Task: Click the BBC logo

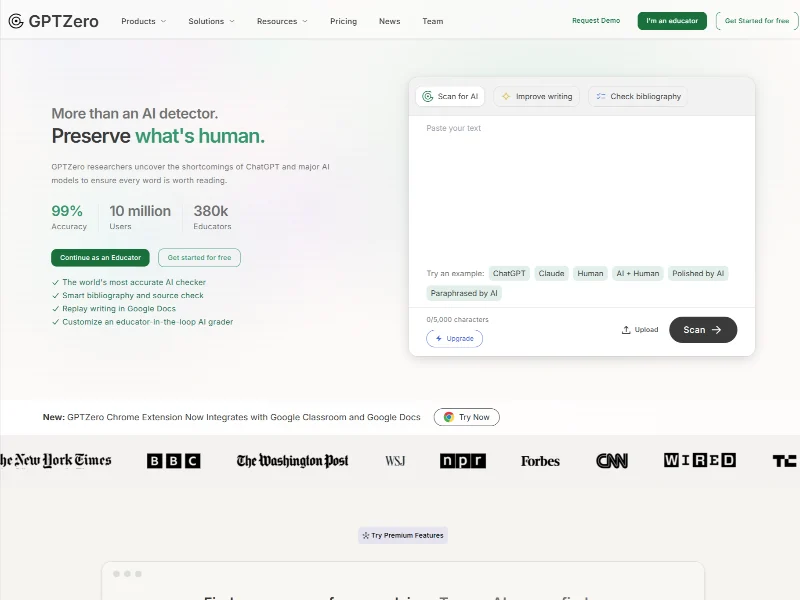Action: pos(173,461)
